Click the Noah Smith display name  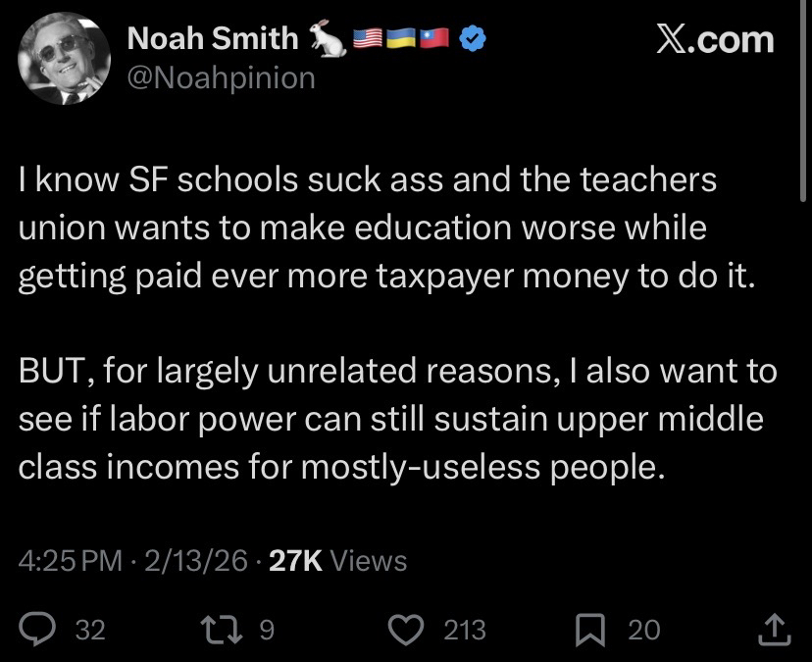214,39
